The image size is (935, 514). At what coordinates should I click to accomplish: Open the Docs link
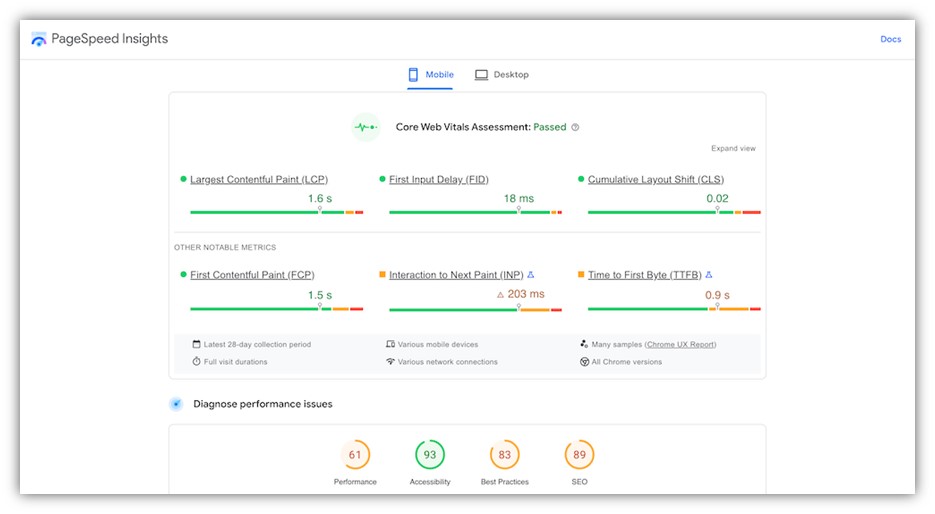pos(890,39)
